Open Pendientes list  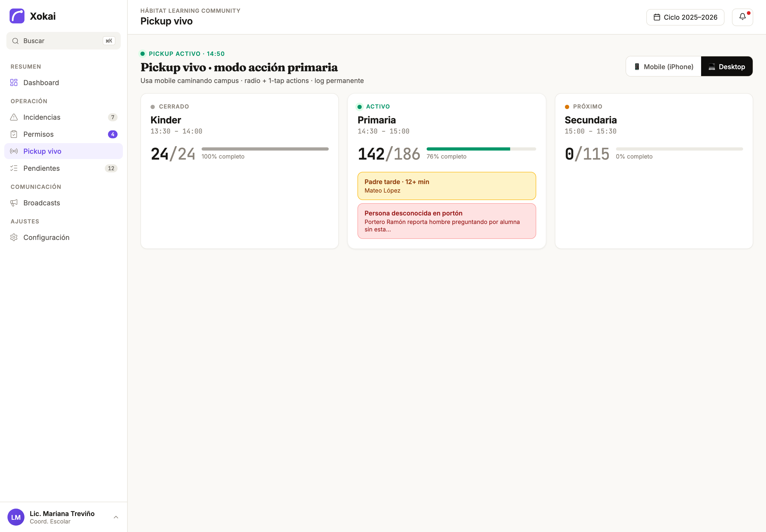point(63,168)
